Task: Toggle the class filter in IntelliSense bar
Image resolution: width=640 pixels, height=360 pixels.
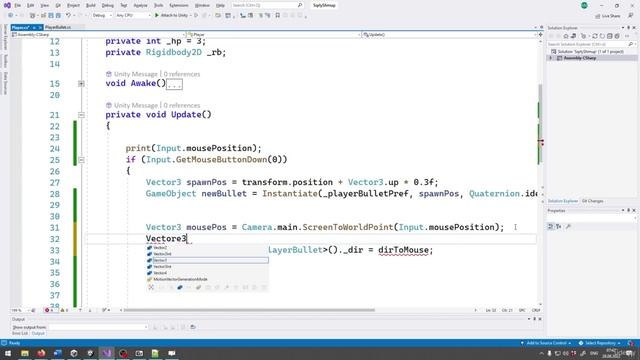Action: [x=180, y=287]
